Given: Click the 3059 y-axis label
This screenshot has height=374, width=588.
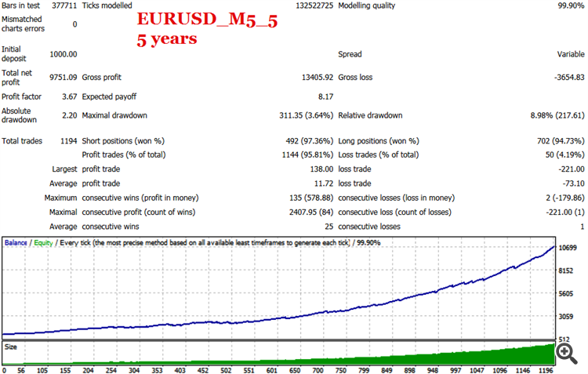Looking at the screenshot, I should 566,317.
